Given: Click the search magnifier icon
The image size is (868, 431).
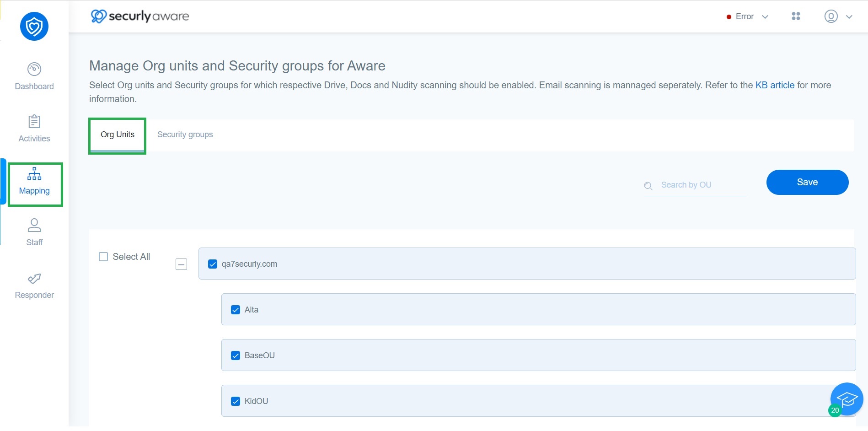Looking at the screenshot, I should [648, 186].
